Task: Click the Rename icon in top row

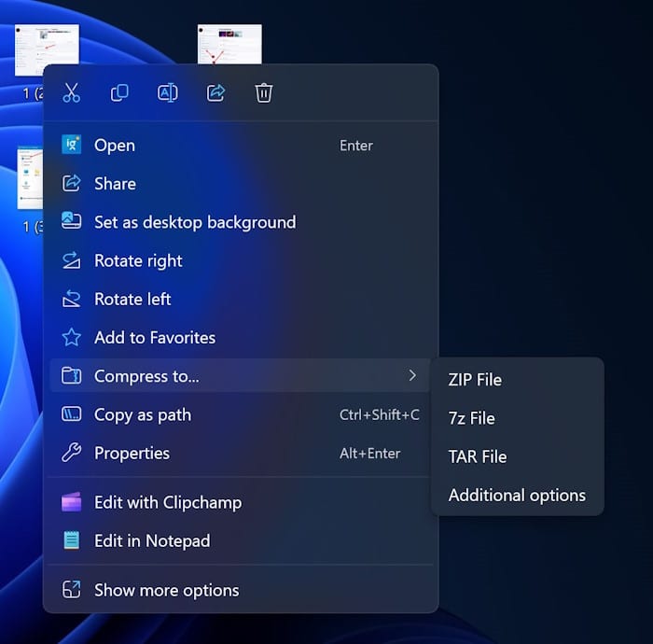Action: click(168, 92)
